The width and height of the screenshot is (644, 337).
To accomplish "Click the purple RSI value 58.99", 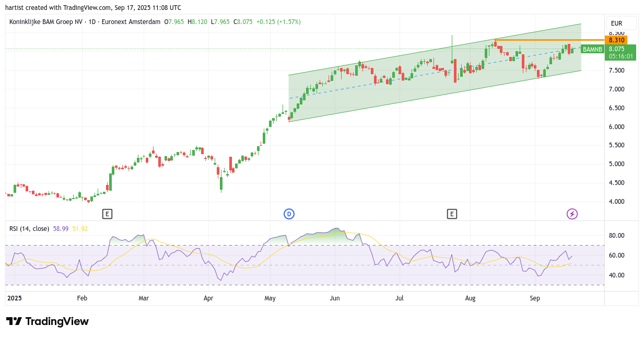I will pos(61,228).
